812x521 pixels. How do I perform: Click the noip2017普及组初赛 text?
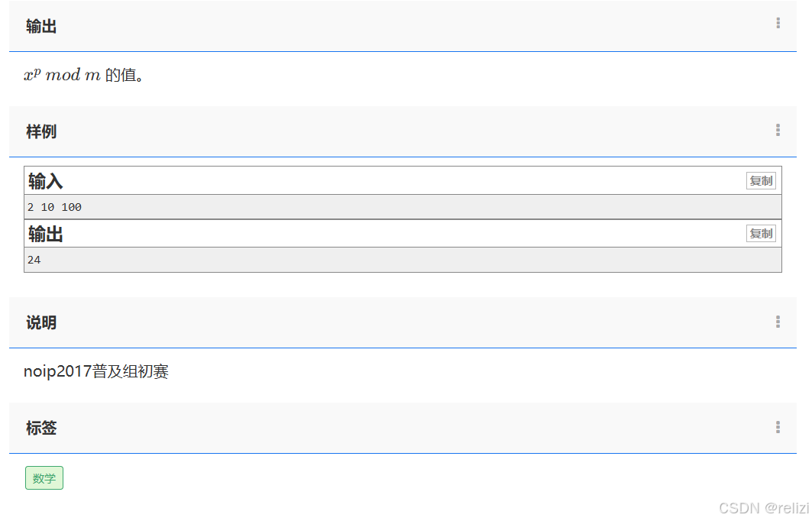[96, 371]
